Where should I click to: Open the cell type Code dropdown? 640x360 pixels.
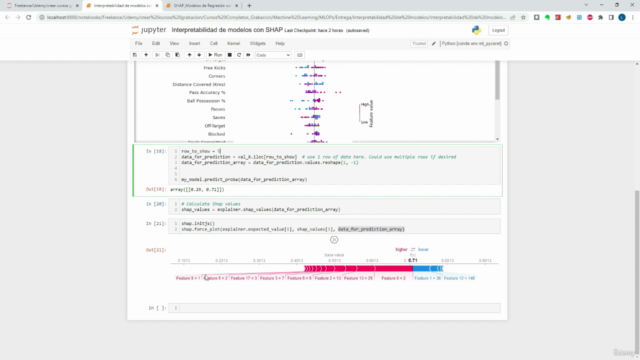273,55
